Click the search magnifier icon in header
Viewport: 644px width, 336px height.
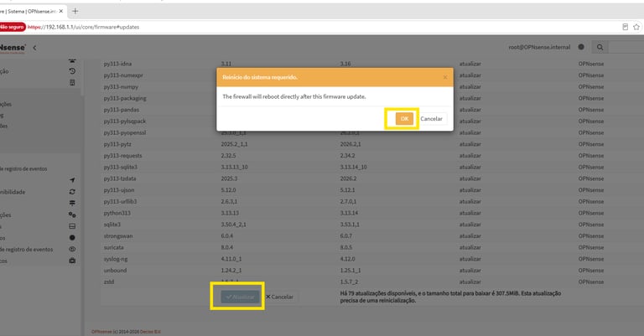click(x=600, y=47)
